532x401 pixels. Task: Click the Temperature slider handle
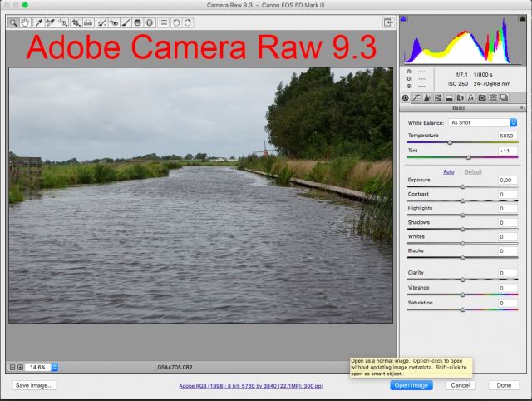450,142
